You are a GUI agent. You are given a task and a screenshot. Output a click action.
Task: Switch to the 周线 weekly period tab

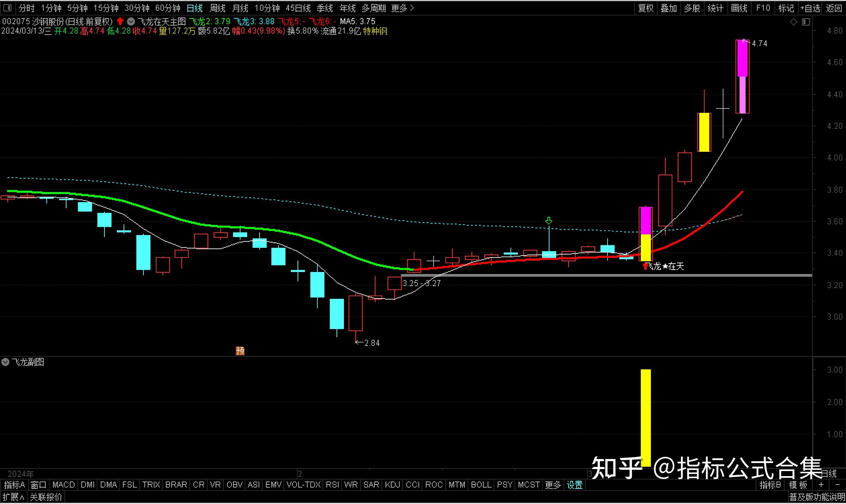point(217,8)
